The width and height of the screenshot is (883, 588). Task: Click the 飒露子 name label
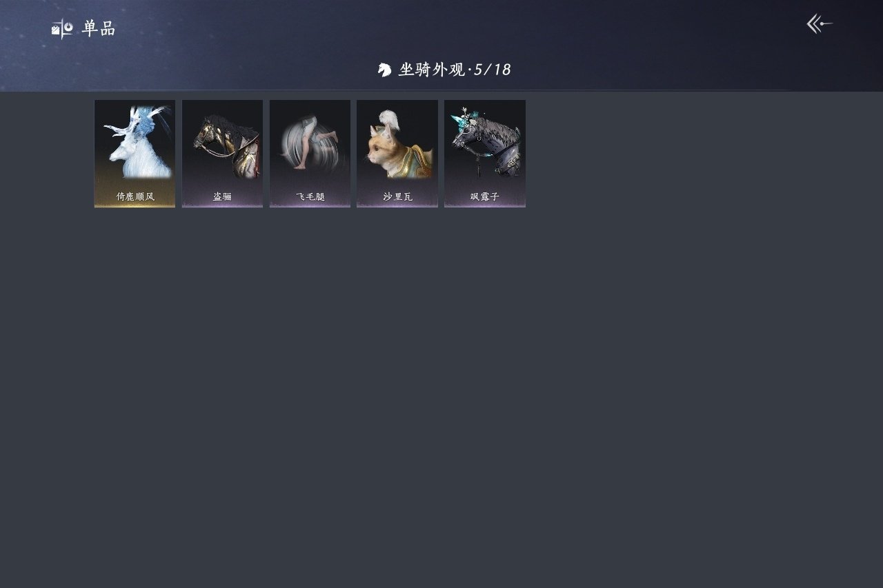point(485,196)
